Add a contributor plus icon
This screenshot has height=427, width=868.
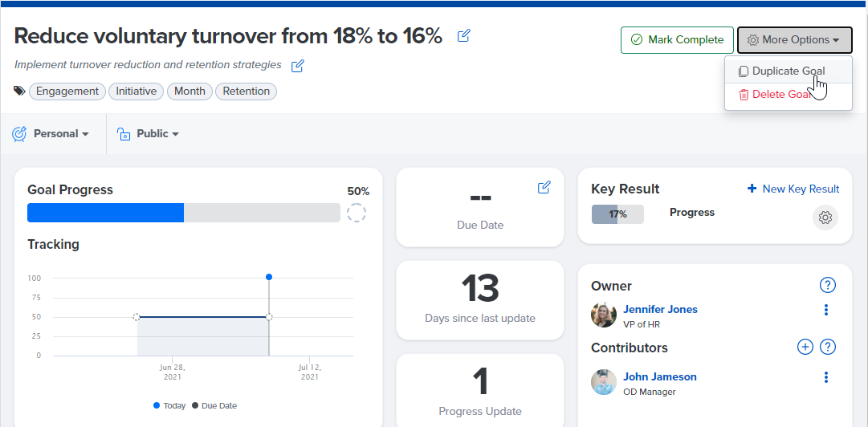tap(805, 347)
